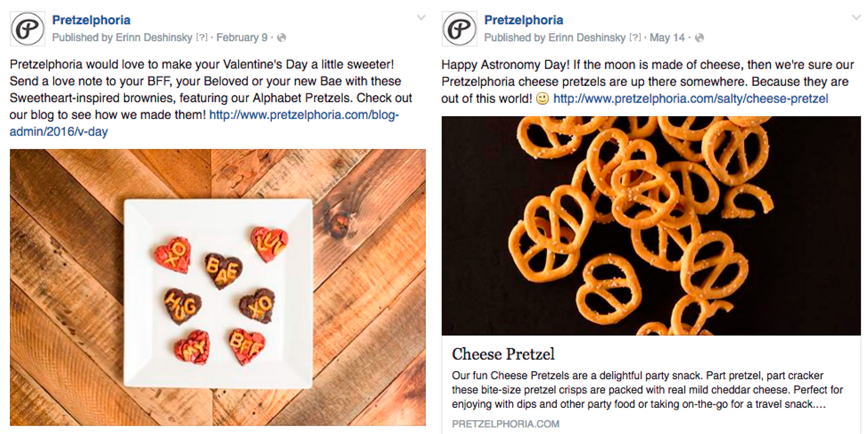Image resolution: width=868 pixels, height=434 pixels.
Task: Click Erinn Deshinsky name on May 14 post
Action: click(x=586, y=38)
